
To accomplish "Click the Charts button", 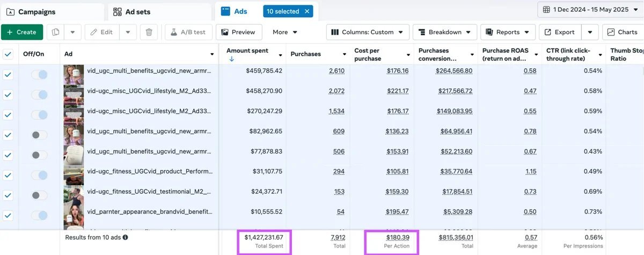I will 623,32.
